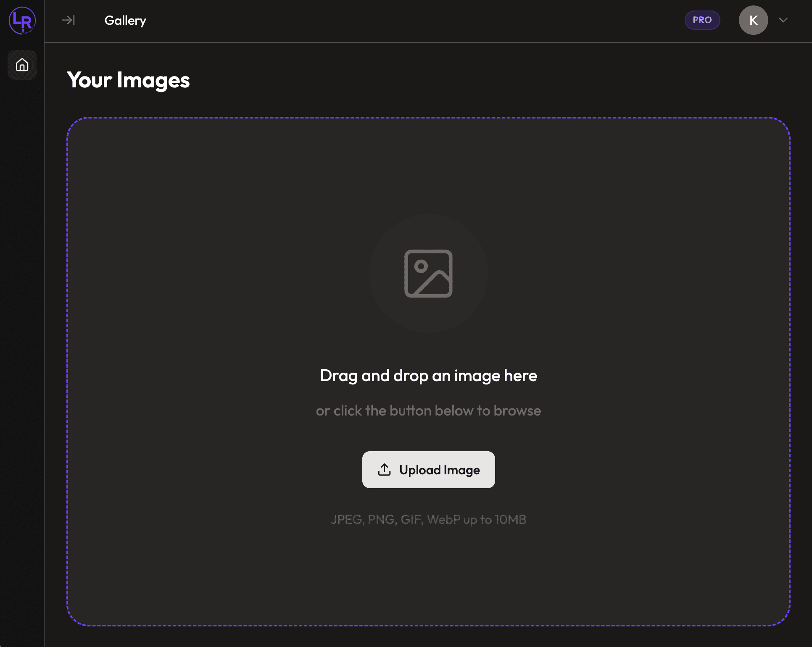This screenshot has height=647, width=812.
Task: Click the Your Images heading
Action: (x=128, y=80)
